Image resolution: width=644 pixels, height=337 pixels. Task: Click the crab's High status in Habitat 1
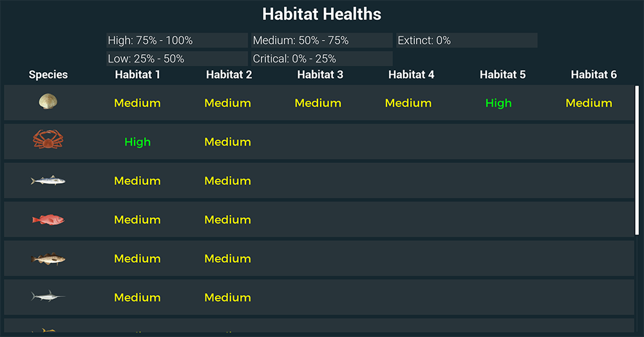(x=137, y=142)
